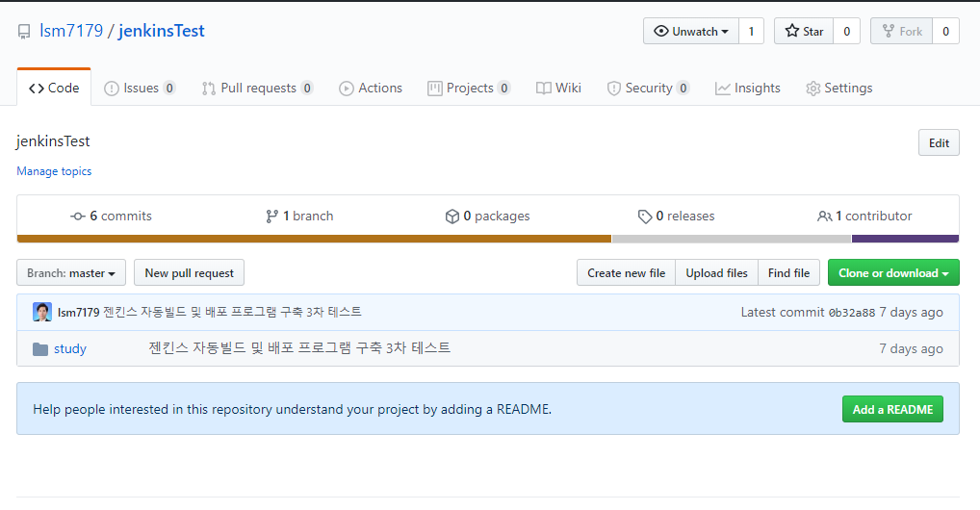Click the Code brackets icon
This screenshot has width=980, height=510.
(x=37, y=89)
